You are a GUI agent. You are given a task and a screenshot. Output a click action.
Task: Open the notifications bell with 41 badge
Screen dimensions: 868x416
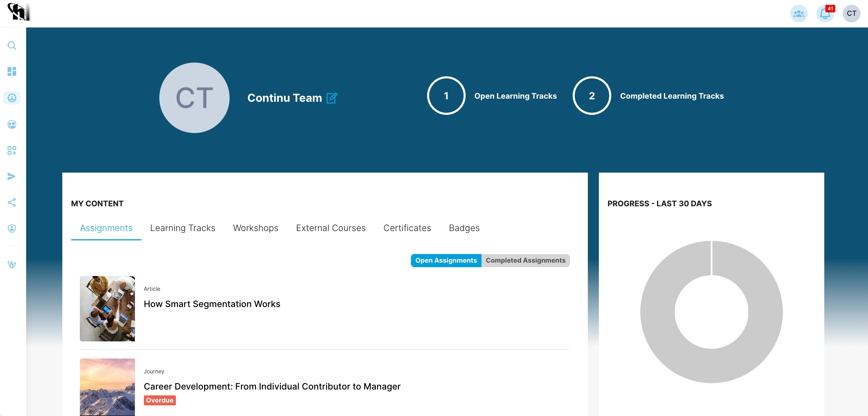(825, 14)
